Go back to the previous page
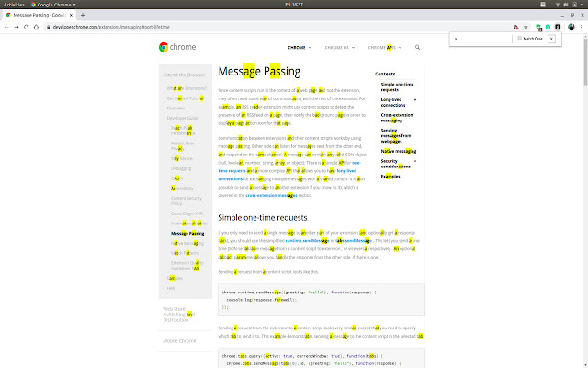Screen dimensions: 588x368 [6, 27]
